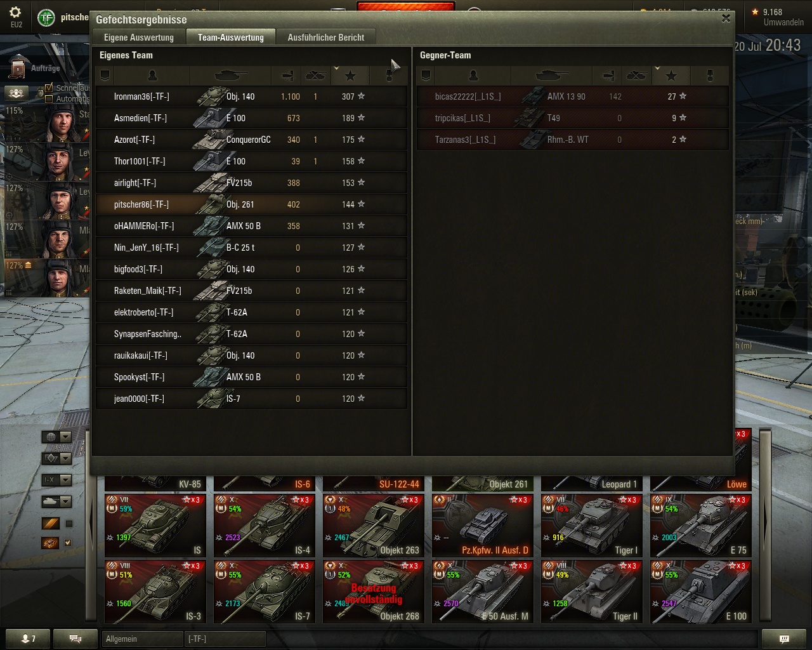Click the free experience star showing 9.168
This screenshot has width=812, height=650.
tap(755, 11)
